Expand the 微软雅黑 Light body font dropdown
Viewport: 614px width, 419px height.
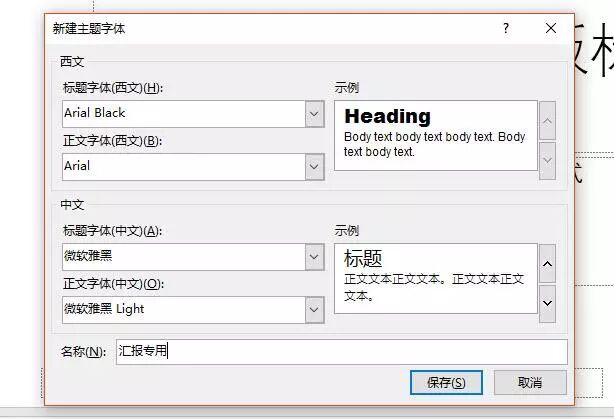click(314, 310)
